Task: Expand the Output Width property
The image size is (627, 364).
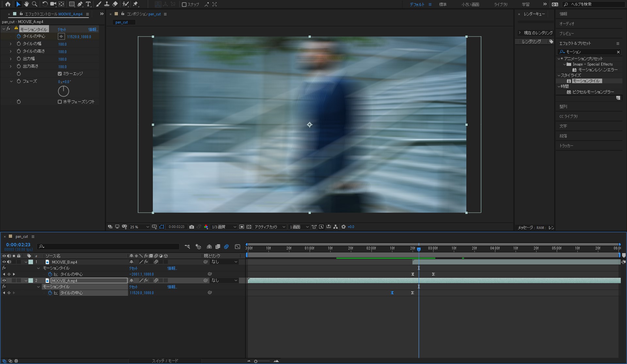Action: [11, 59]
